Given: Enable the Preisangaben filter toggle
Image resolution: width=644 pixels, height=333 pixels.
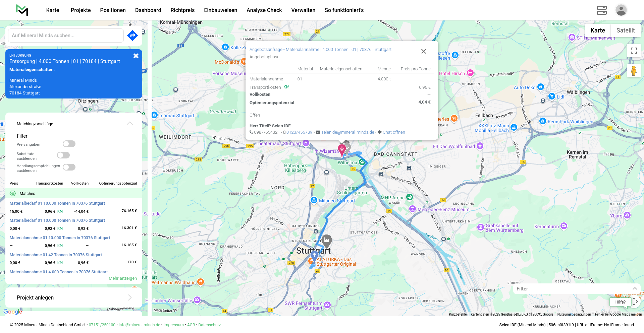Looking at the screenshot, I should [x=69, y=144].
